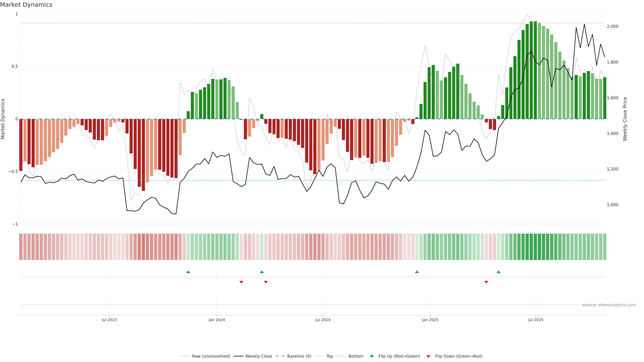Click the Jan 2025 x-axis label
The height and width of the screenshot is (362, 644).
point(430,320)
